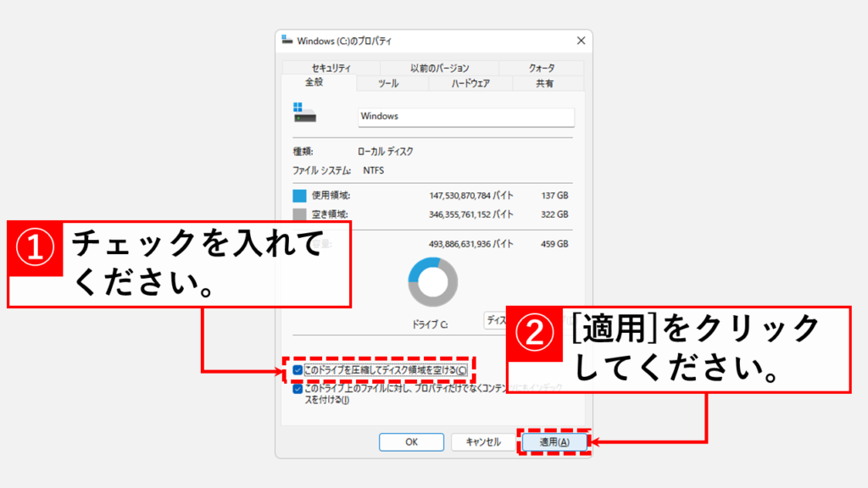Click the Windows drive icon beside the name field

tap(304, 113)
